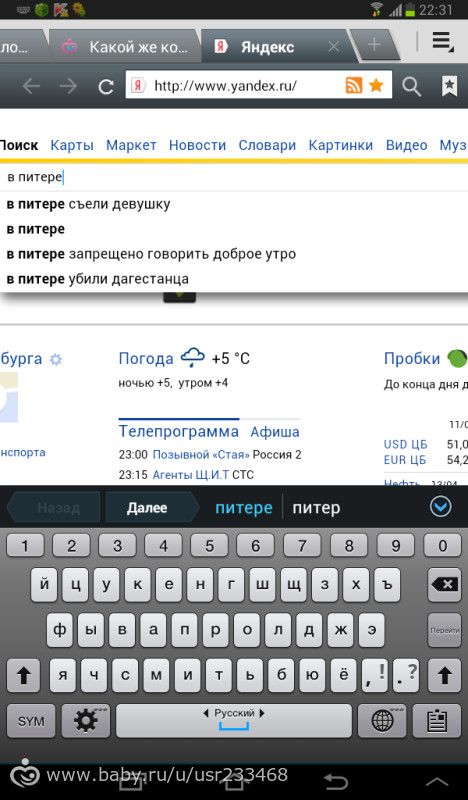Tap the Перейти go key
Viewport: 468px width, 800px height.
[444, 631]
